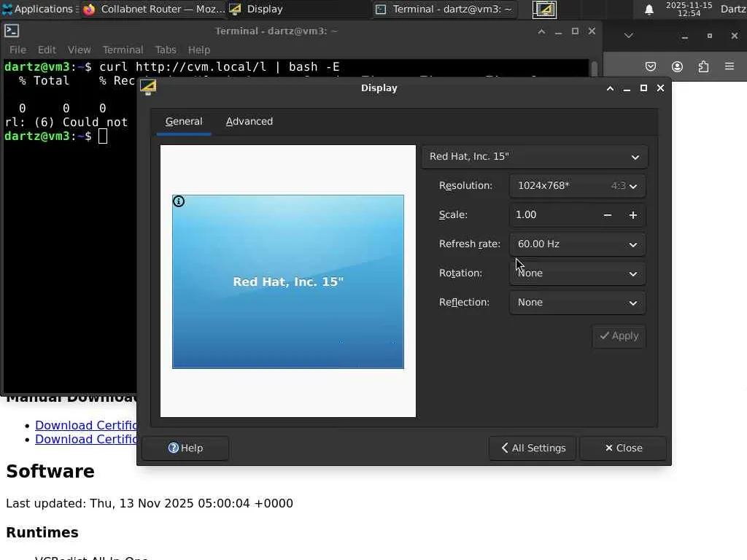The width and height of the screenshot is (747, 560).
Task: Switch to the Advanced tab in Display
Action: click(x=249, y=122)
